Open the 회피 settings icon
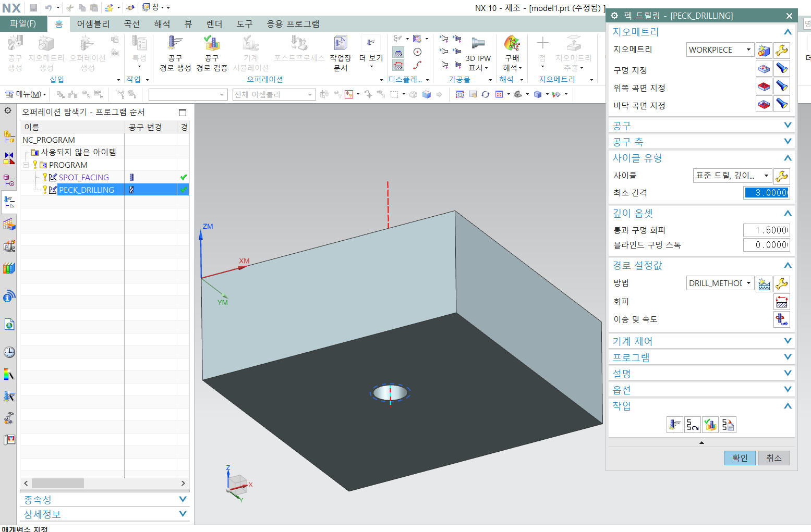 pos(781,302)
